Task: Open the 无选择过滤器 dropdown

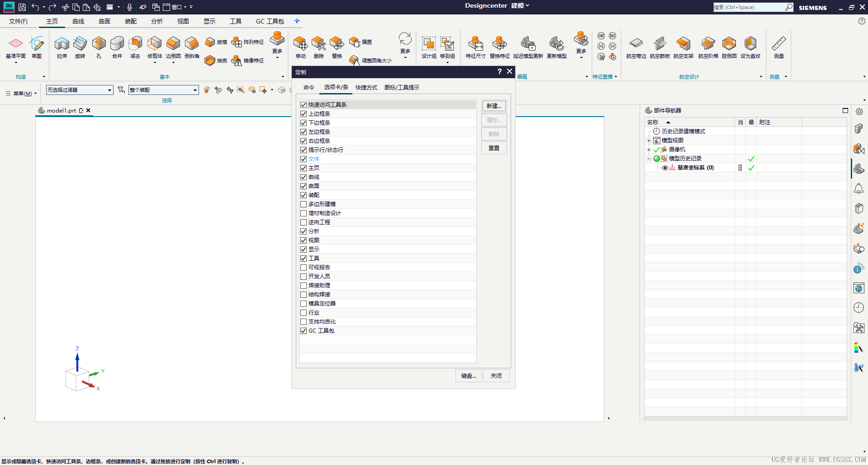Action: pyautogui.click(x=79, y=90)
